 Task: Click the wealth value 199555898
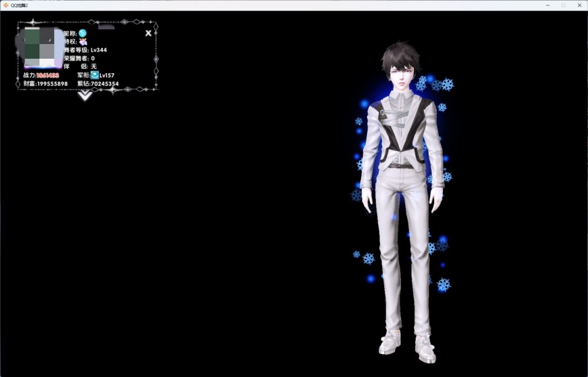(x=52, y=84)
